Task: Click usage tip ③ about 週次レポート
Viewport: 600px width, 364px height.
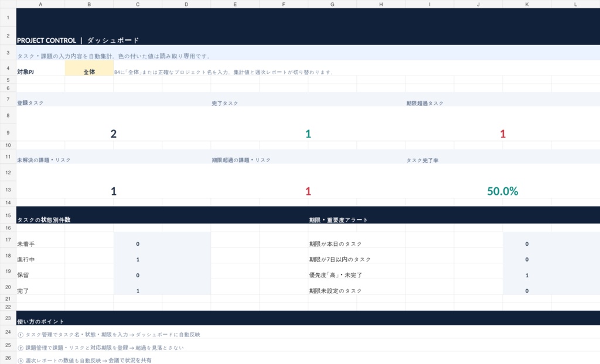Action: pyautogui.click(x=84, y=360)
